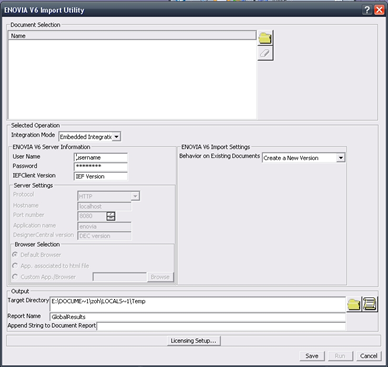Clear document list with eraser icon
389x367 pixels.
coord(265,53)
